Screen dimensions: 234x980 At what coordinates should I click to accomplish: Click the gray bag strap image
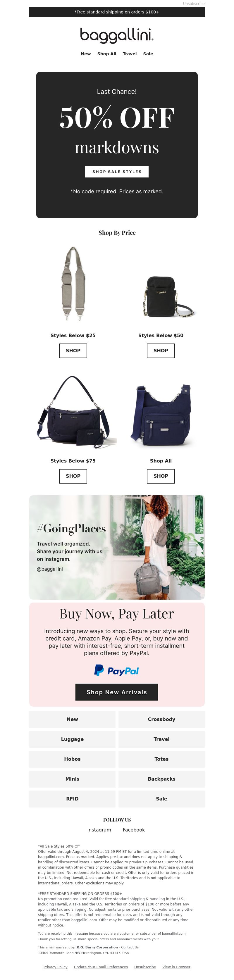73,284
